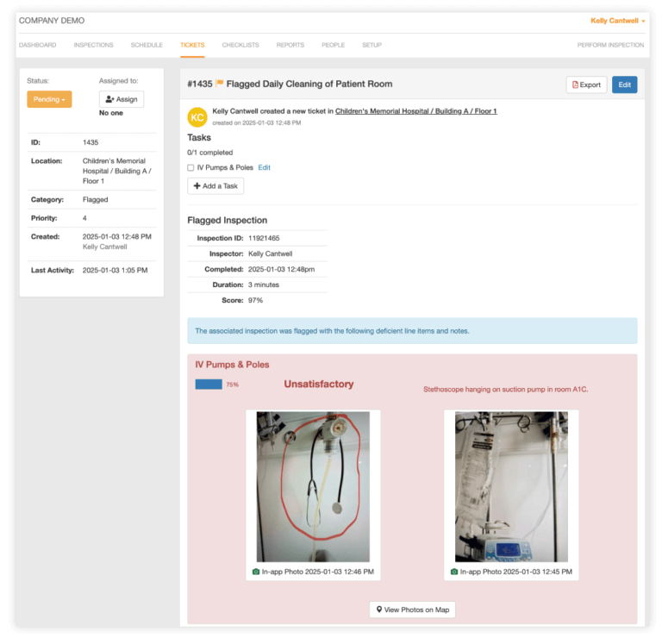
Task: Click the Edit link next to task
Action: tap(264, 167)
